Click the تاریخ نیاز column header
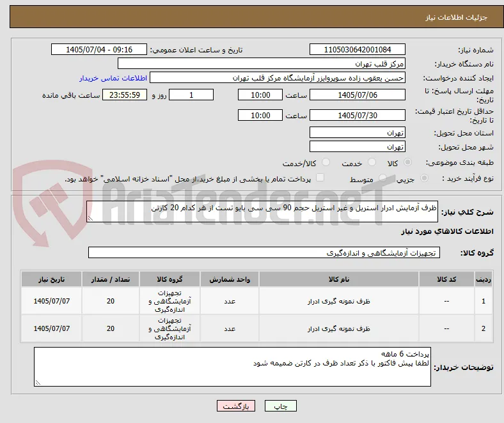504x423 pixels. pyautogui.click(x=51, y=279)
